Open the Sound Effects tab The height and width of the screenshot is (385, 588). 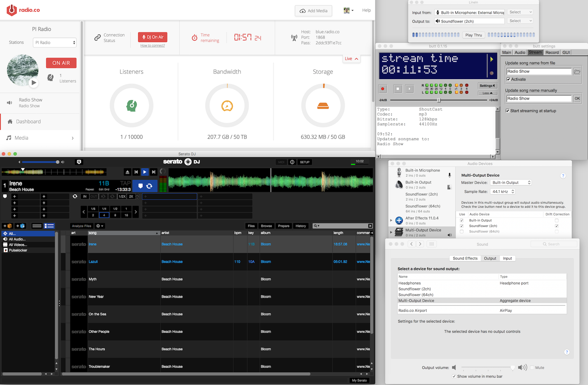(465, 258)
